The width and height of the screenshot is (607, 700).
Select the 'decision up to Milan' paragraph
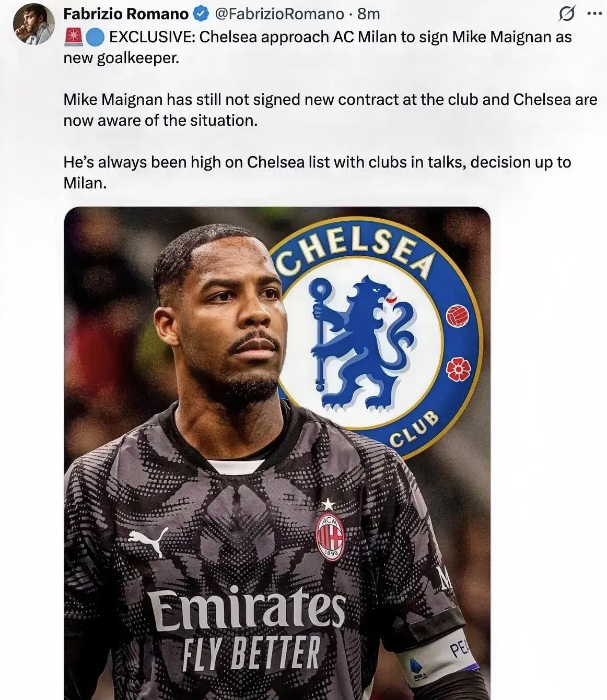(x=317, y=172)
